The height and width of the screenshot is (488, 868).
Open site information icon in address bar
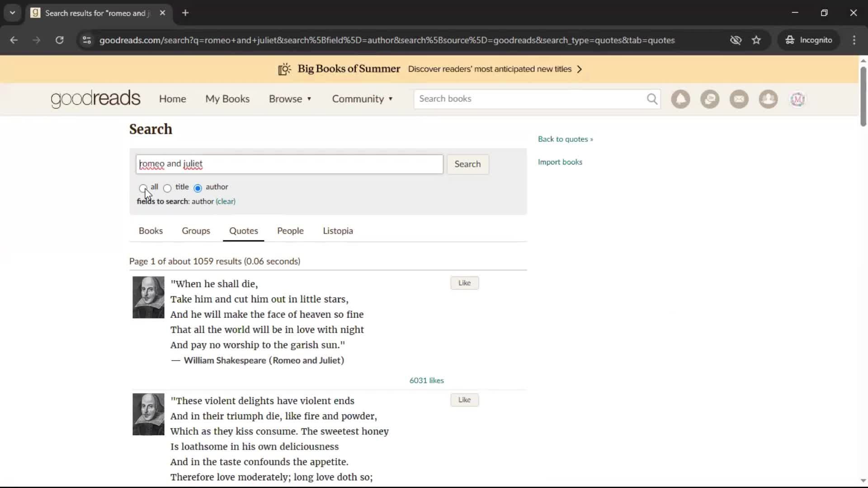coord(87,40)
